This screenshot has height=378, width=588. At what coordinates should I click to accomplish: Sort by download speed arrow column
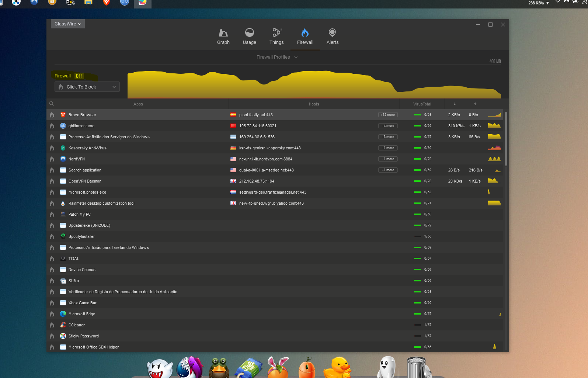pyautogui.click(x=455, y=104)
